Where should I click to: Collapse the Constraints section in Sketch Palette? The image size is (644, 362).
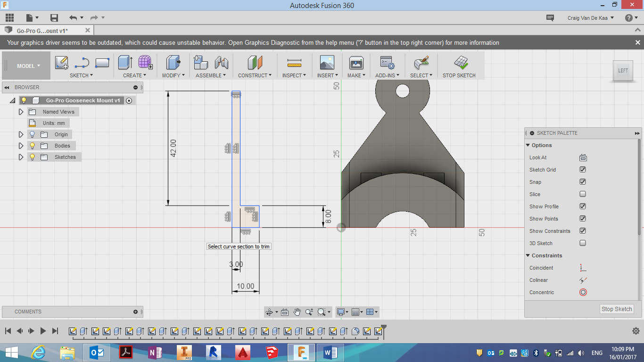tap(528, 255)
